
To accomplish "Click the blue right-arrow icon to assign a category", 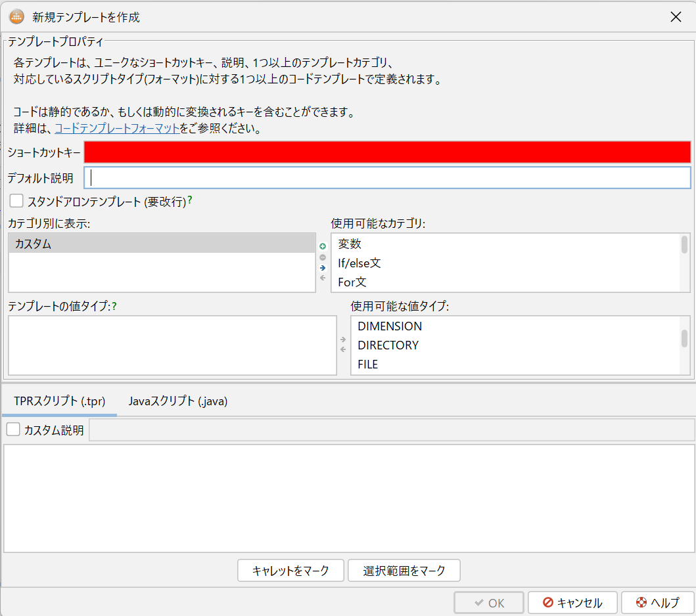I will pyautogui.click(x=322, y=268).
